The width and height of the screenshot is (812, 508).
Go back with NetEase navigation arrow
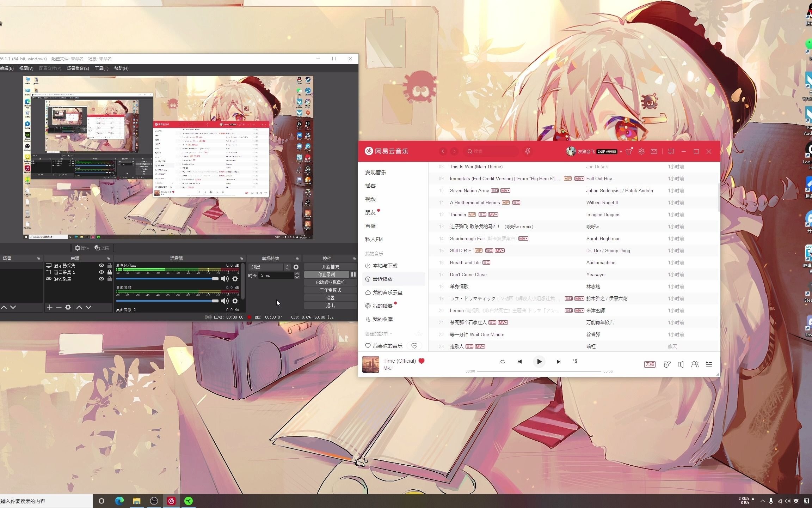443,151
